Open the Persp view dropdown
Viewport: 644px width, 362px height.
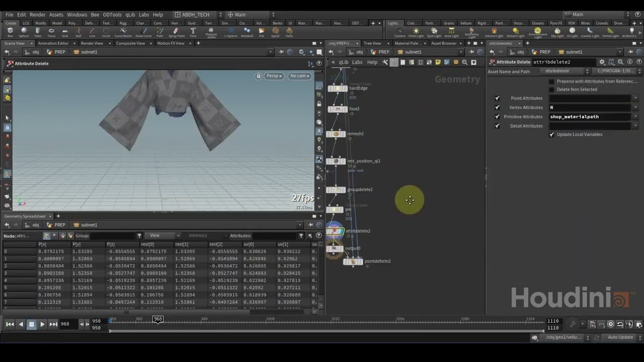(x=274, y=75)
